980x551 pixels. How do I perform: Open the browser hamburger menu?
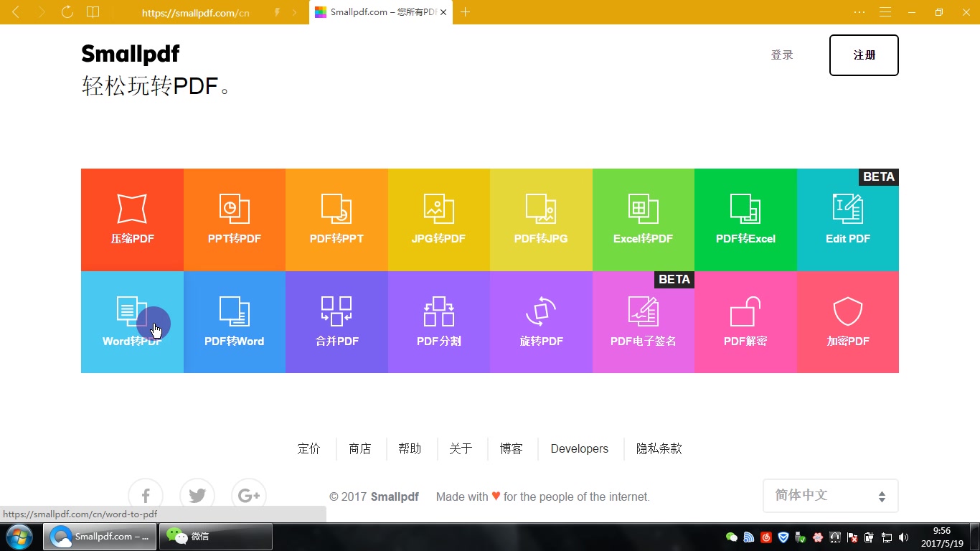click(885, 12)
